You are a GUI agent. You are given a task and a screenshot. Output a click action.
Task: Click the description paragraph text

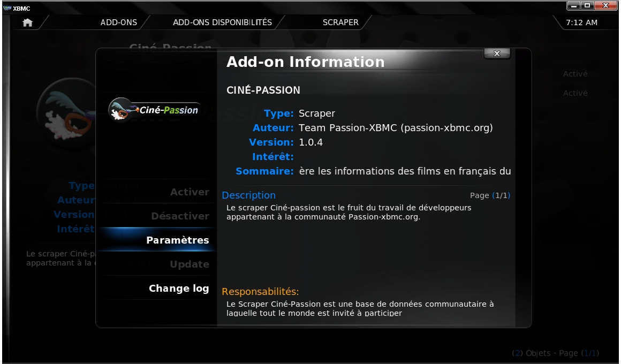click(349, 213)
